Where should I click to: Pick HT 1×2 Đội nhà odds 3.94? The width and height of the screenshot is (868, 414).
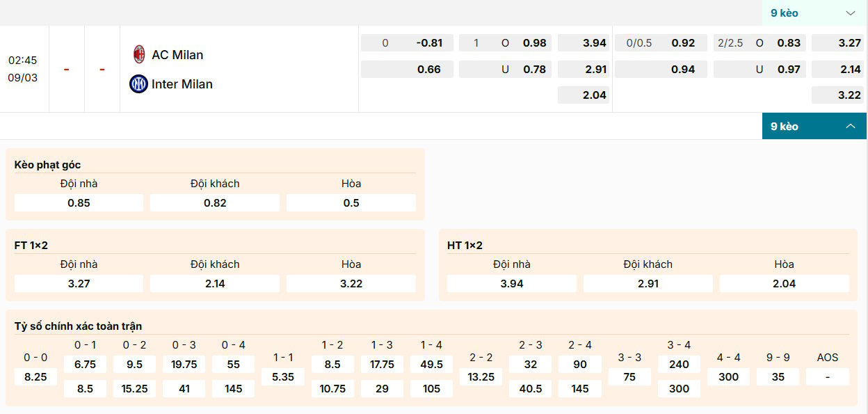click(x=511, y=284)
